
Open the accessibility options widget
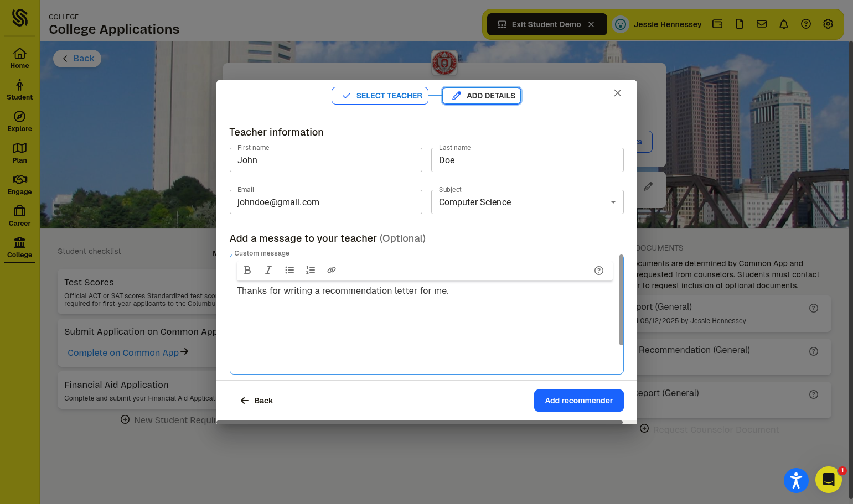(x=796, y=480)
